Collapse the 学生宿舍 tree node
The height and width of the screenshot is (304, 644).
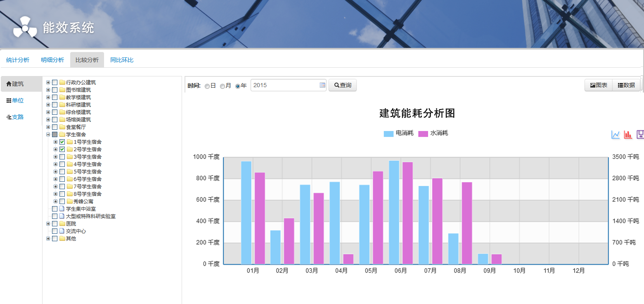click(x=48, y=134)
